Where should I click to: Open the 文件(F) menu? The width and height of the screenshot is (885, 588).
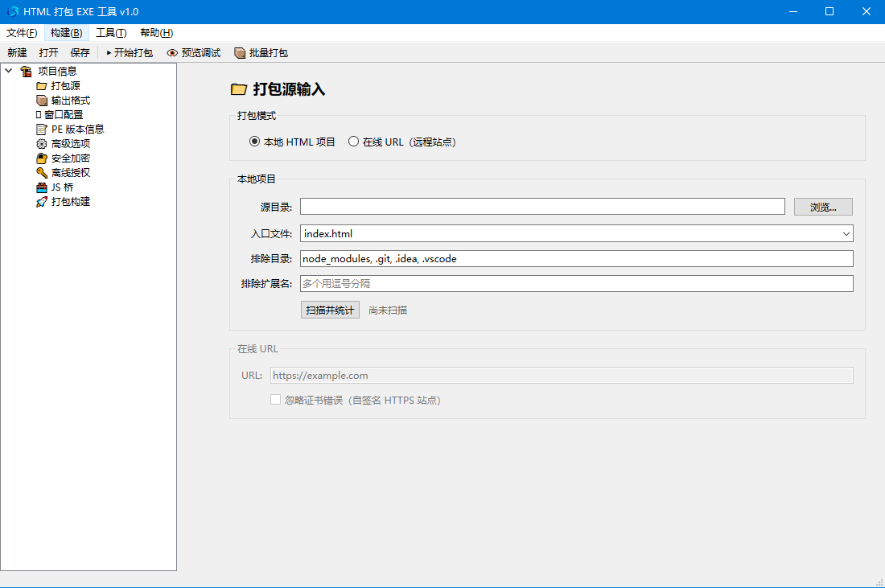tap(22, 33)
